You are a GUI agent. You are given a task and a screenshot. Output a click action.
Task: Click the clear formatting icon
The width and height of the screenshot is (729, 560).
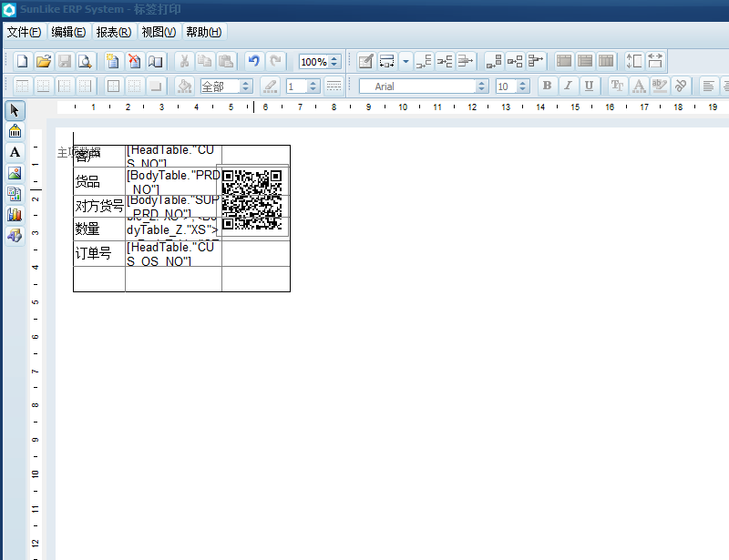[x=681, y=86]
